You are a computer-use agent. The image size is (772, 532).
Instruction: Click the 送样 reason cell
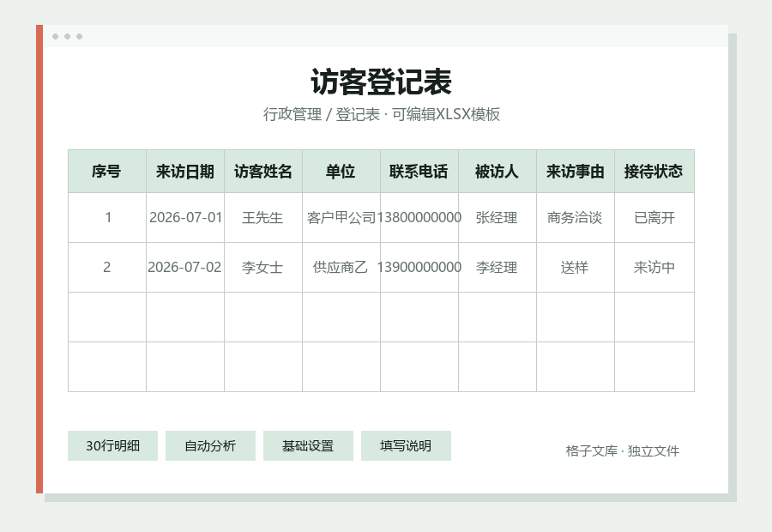pyautogui.click(x=575, y=268)
